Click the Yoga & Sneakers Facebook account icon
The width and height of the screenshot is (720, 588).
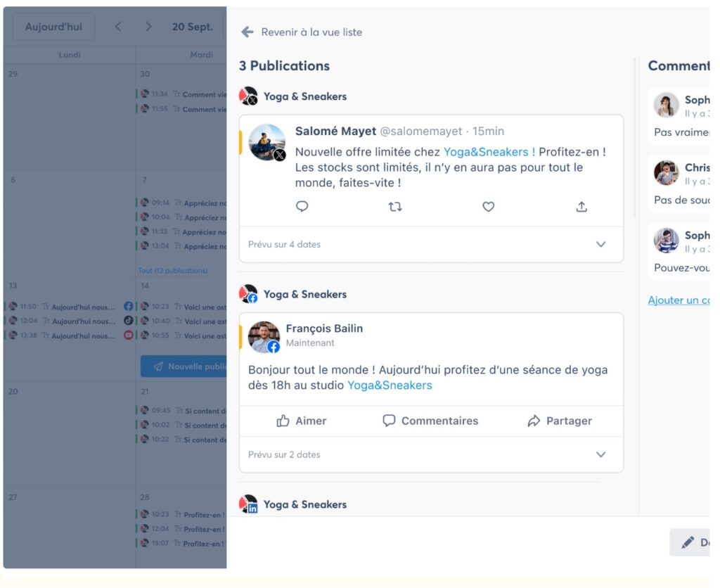click(x=248, y=294)
